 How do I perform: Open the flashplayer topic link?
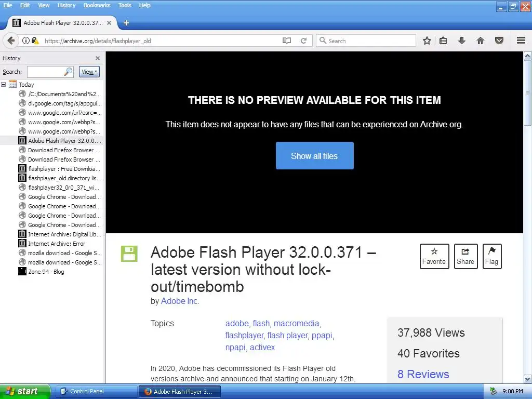[x=244, y=335]
